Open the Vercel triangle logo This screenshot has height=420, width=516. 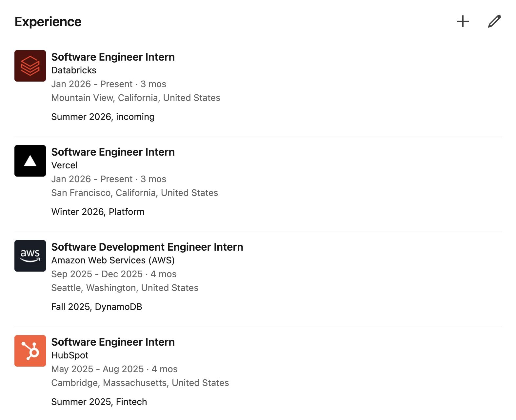(30, 161)
